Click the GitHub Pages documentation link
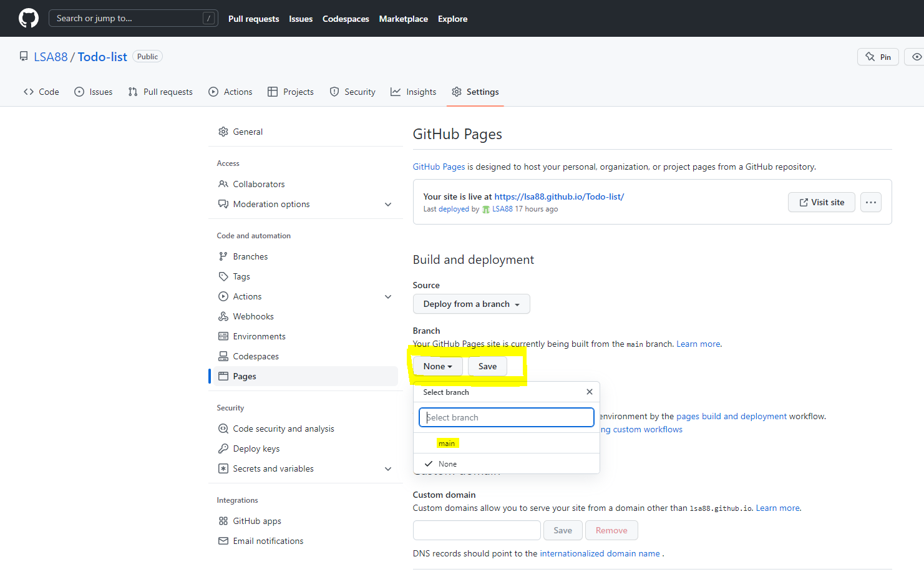Viewport: 924px width, 577px height. click(x=439, y=167)
